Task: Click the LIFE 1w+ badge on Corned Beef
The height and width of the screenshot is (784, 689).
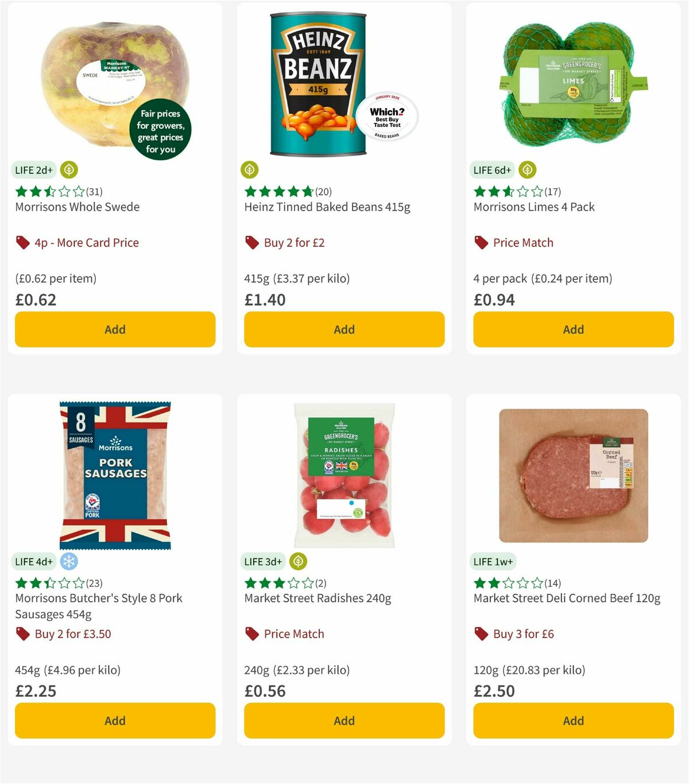Action: tap(493, 561)
